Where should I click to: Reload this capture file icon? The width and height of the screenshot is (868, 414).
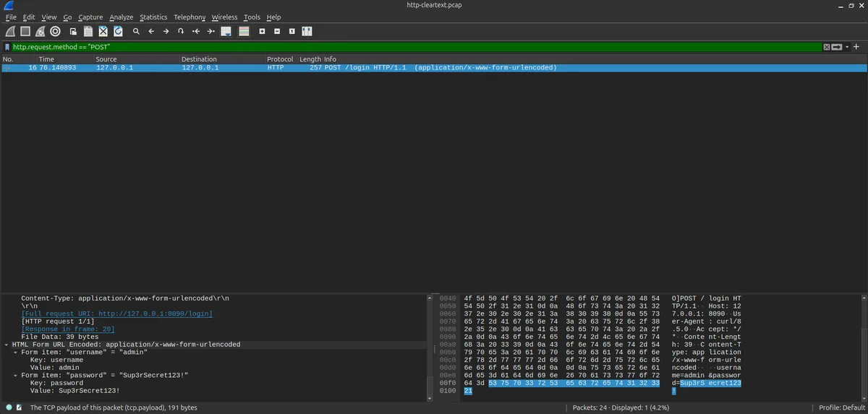(117, 31)
